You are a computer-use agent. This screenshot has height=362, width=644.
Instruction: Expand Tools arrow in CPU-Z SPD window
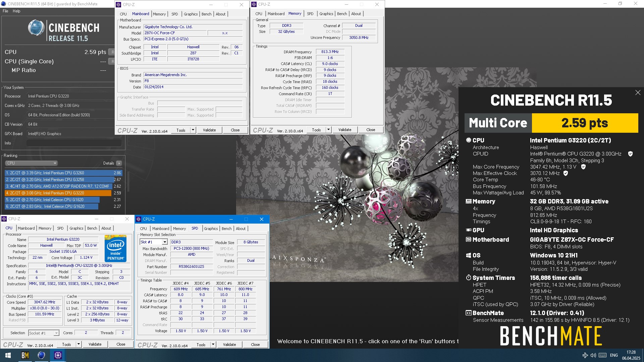pyautogui.click(x=213, y=345)
